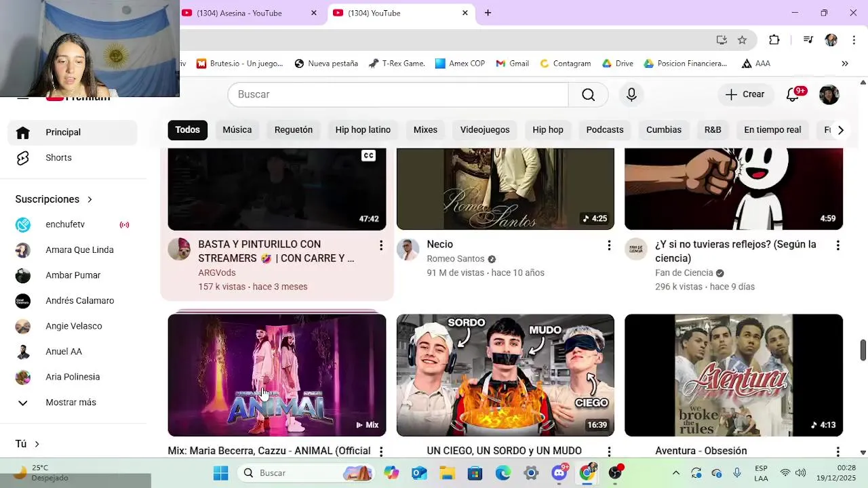Open YouTube notifications bell

[793, 94]
